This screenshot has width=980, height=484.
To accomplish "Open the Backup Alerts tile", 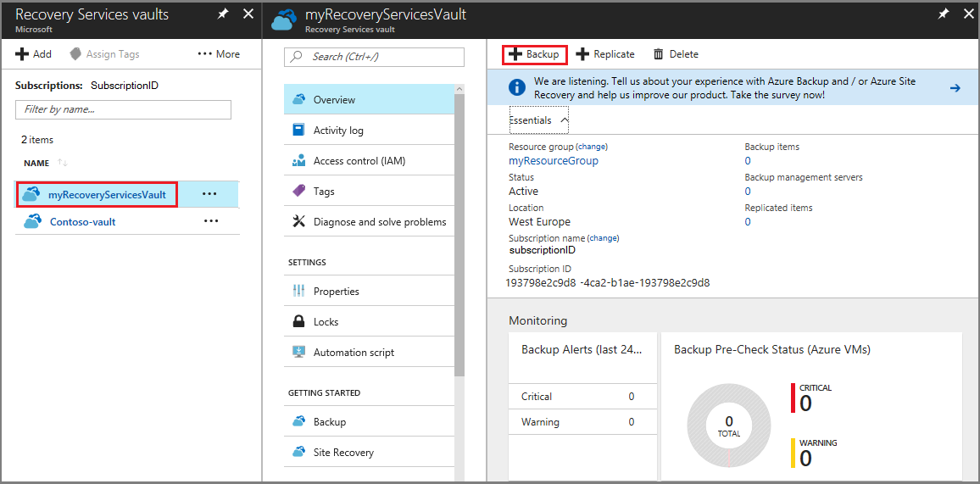I will 582,407.
